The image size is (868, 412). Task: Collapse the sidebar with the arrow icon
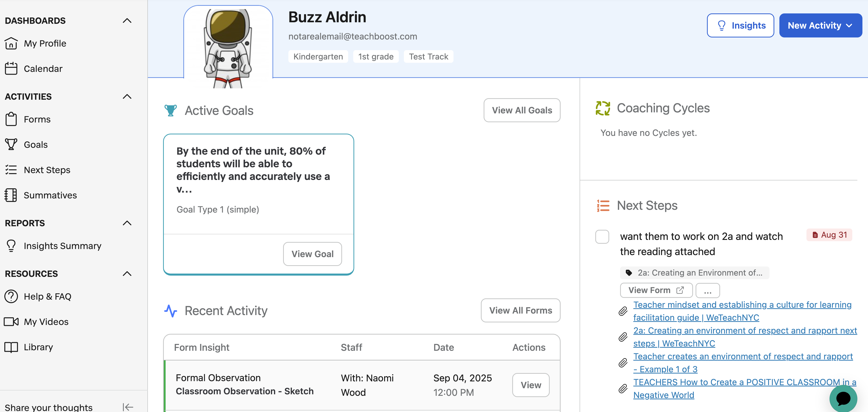(x=128, y=407)
